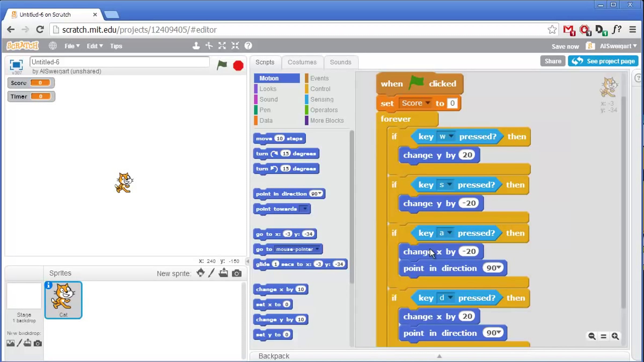Image resolution: width=644 pixels, height=362 pixels.
Task: Select the Operators block category
Action: tap(328, 110)
